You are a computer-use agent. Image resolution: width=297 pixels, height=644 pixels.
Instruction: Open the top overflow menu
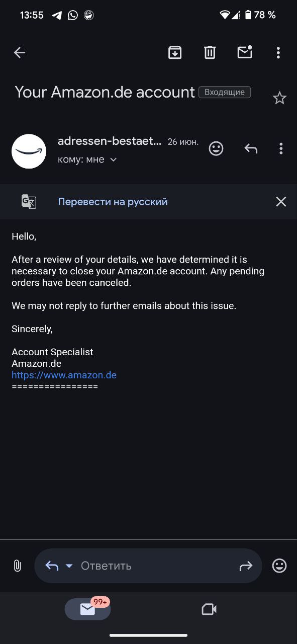point(278,52)
